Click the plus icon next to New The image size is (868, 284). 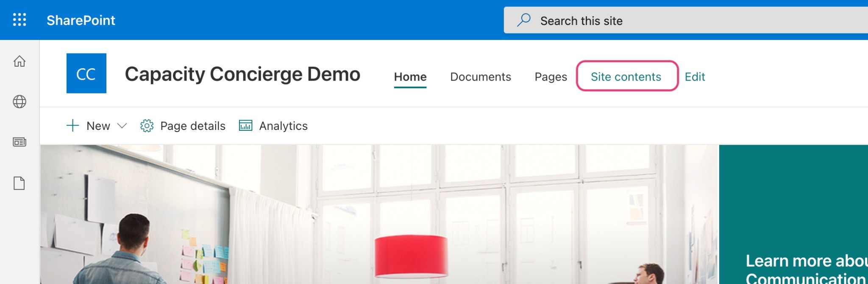(73, 126)
